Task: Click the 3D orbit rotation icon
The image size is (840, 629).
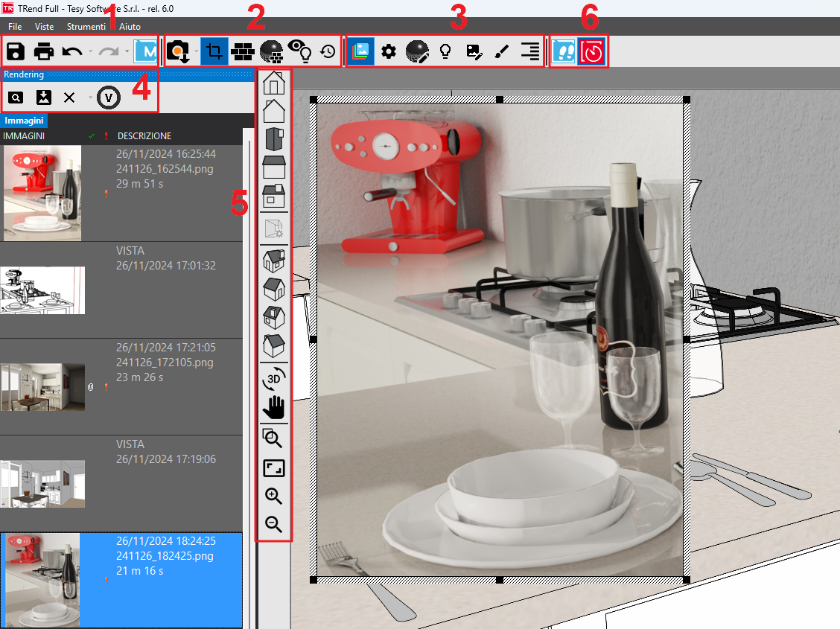Action: point(274,378)
